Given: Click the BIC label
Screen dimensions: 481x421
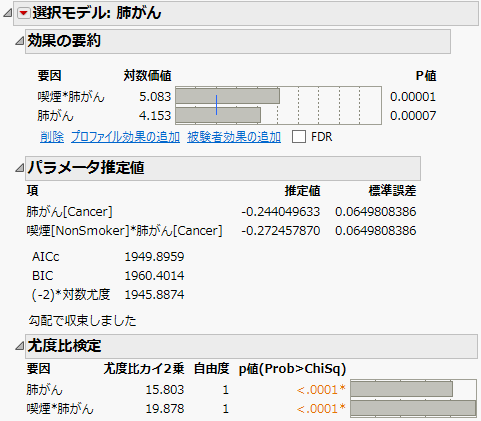Looking at the screenshot, I should pyautogui.click(x=43, y=276).
